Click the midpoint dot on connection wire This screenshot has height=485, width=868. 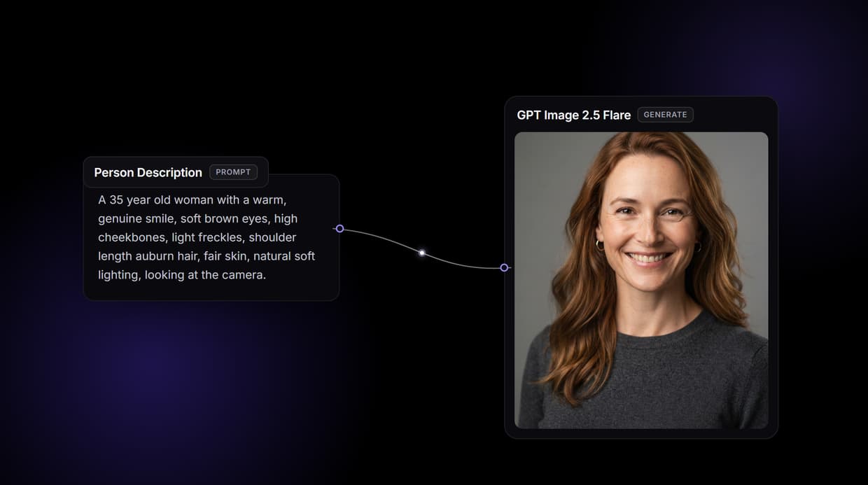422,253
